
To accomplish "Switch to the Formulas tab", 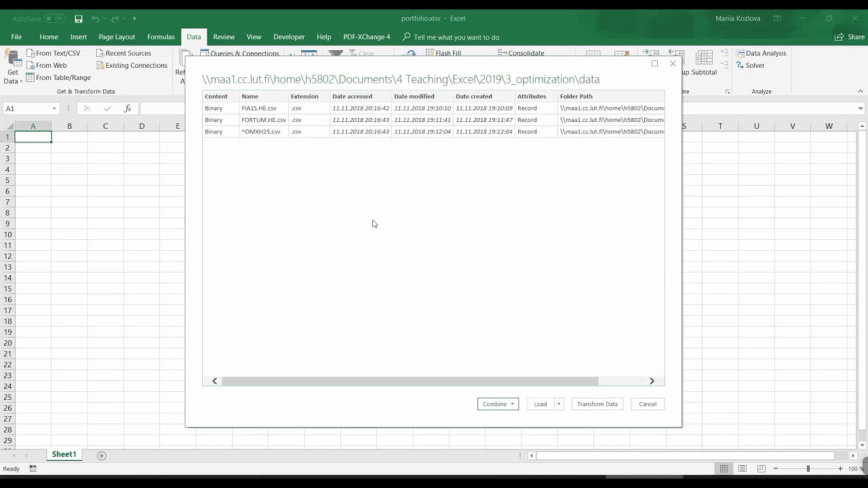I will point(161,37).
